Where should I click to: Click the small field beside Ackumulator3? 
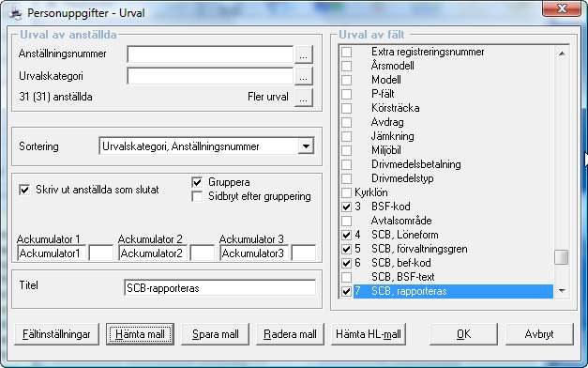[x=303, y=253]
